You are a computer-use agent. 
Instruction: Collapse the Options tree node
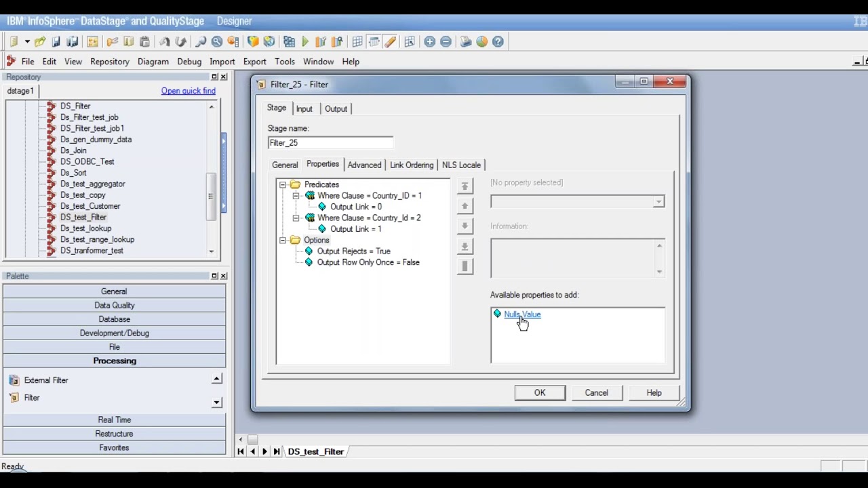[283, 241]
